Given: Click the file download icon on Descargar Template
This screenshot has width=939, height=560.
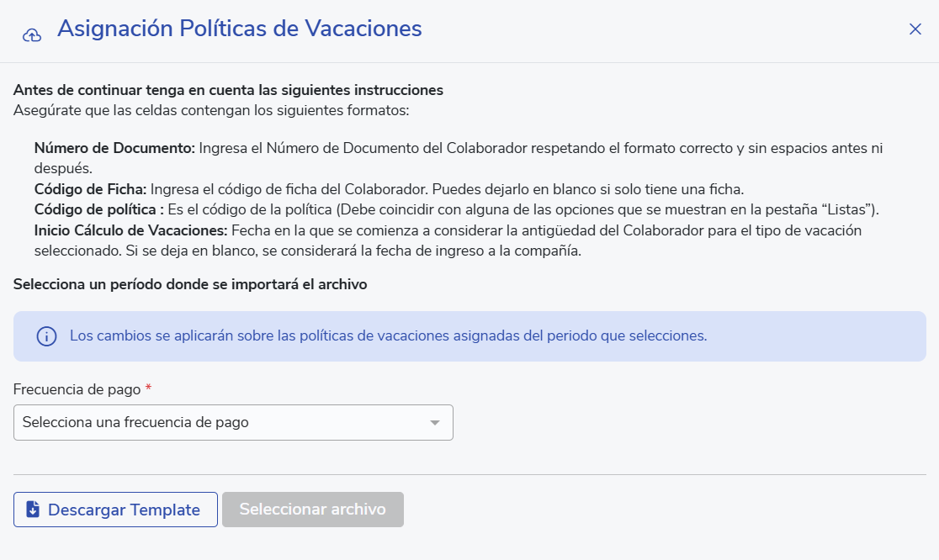Looking at the screenshot, I should coord(33,510).
